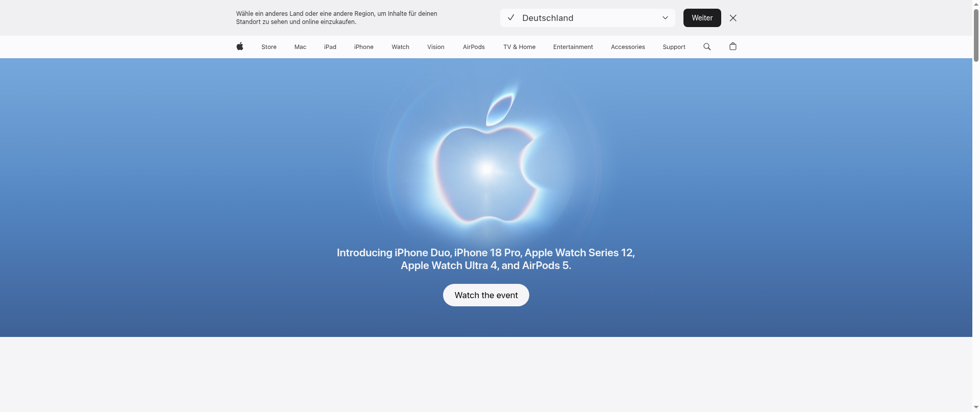Select Vision in the navigation bar
The image size is (980, 412).
[436, 47]
